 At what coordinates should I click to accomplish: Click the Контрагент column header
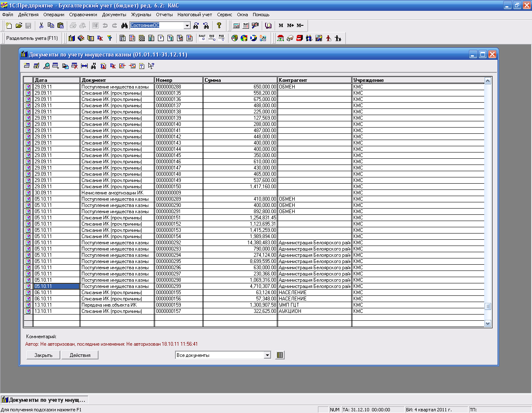(315, 80)
